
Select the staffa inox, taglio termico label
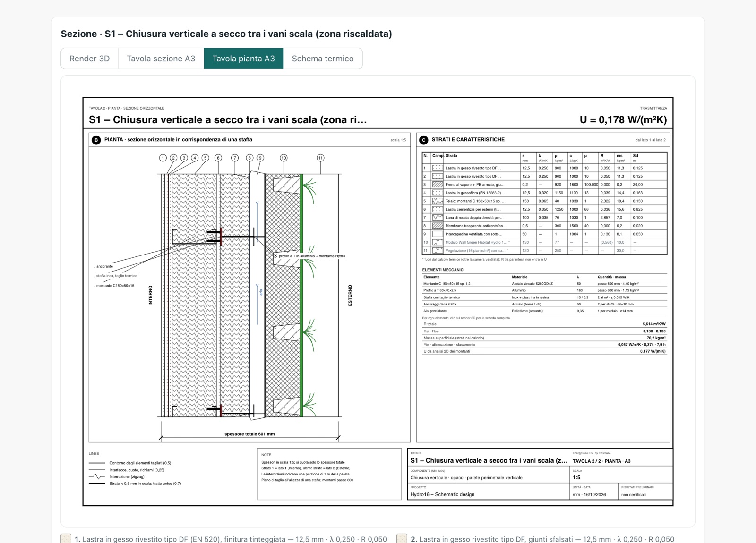pos(117,276)
